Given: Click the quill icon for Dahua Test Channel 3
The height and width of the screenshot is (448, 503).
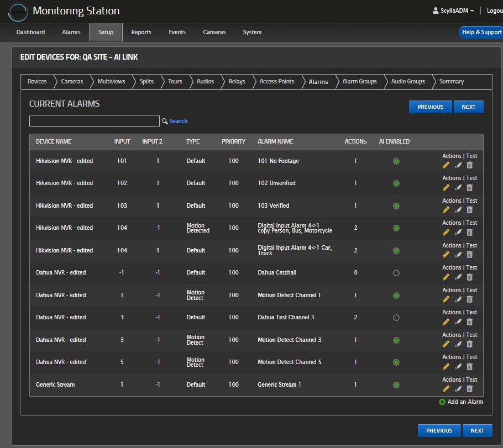Looking at the screenshot, I should pos(458,321).
